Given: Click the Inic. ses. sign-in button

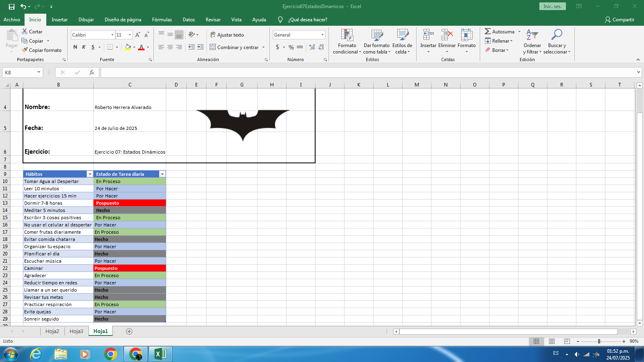Looking at the screenshot, I should tap(552, 6).
